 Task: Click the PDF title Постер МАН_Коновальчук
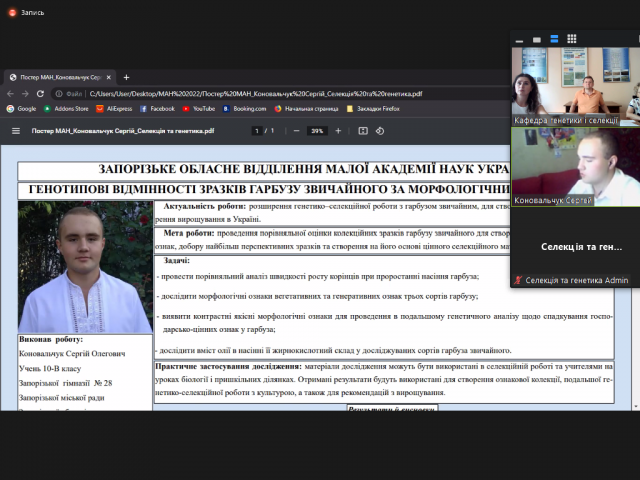pos(123,131)
